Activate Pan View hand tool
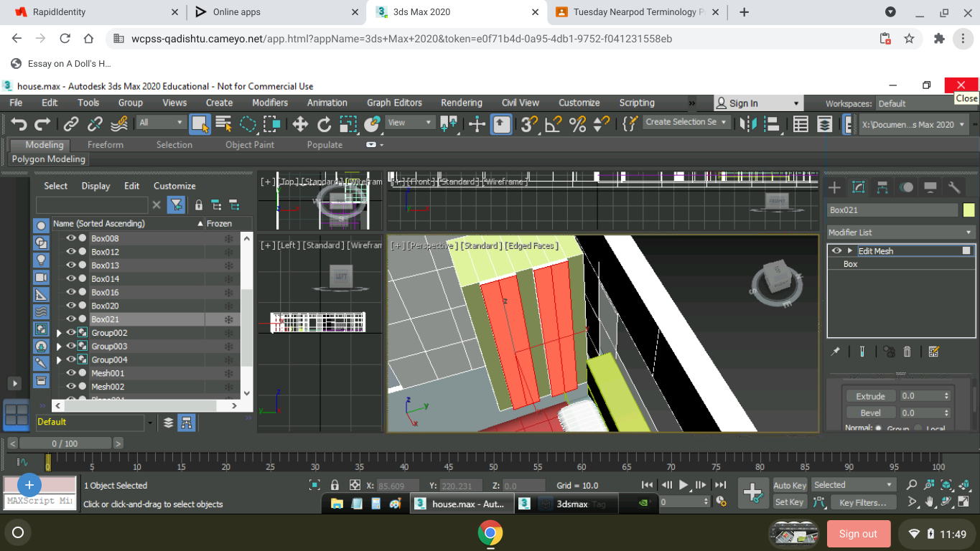980x551 pixels. tap(930, 502)
